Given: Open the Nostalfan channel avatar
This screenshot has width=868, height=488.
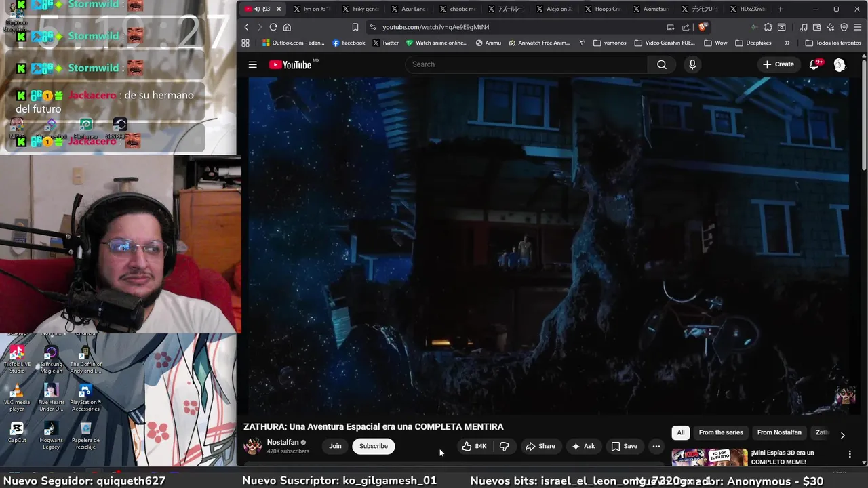Looking at the screenshot, I should point(253,446).
